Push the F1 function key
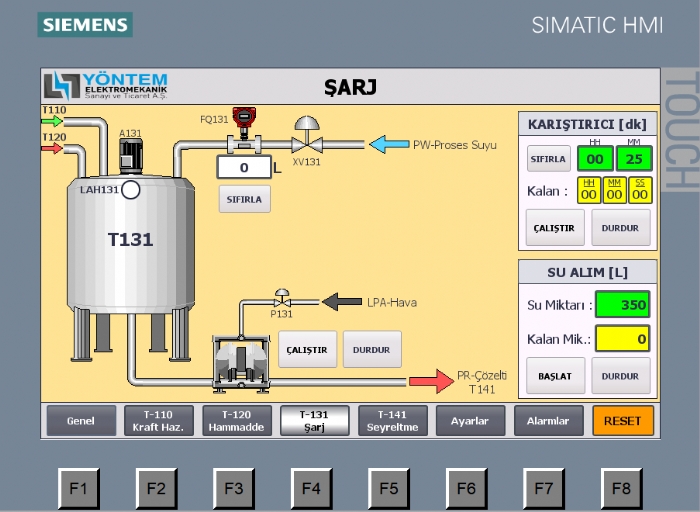This screenshot has width=700, height=512. click(79, 488)
